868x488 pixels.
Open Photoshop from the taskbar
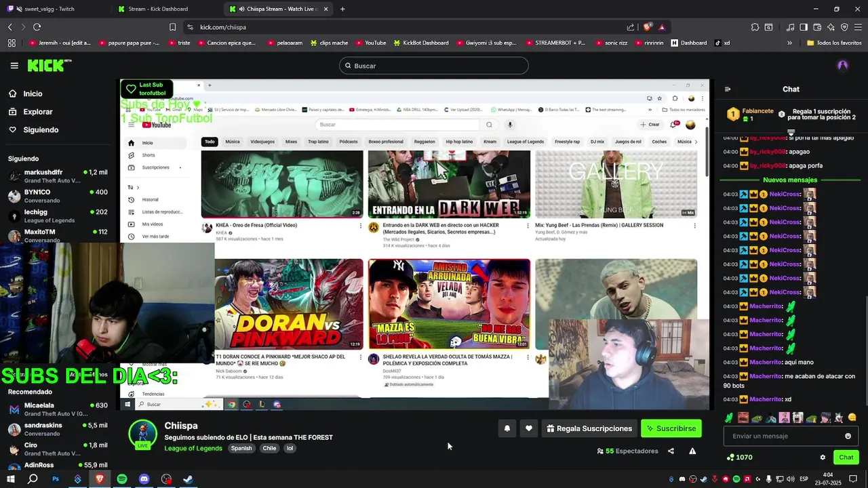coord(56,479)
